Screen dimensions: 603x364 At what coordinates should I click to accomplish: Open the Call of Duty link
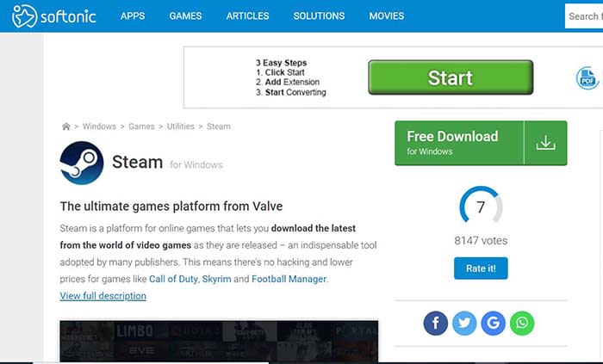coord(173,279)
